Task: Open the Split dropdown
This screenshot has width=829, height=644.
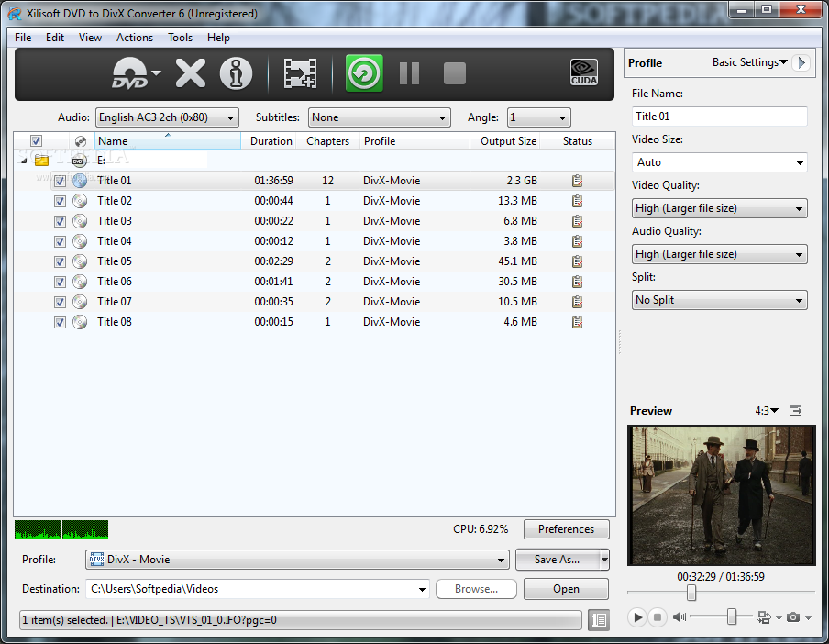Action: (720, 300)
